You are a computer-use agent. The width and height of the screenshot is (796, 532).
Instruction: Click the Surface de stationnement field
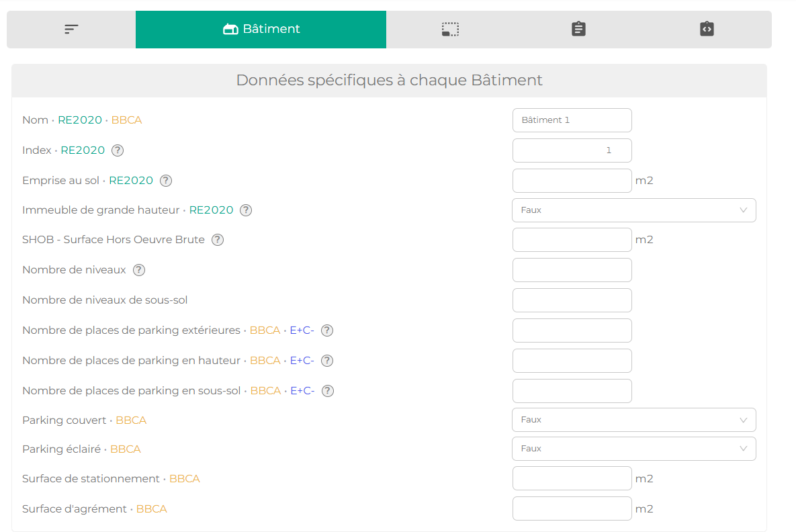click(x=572, y=479)
